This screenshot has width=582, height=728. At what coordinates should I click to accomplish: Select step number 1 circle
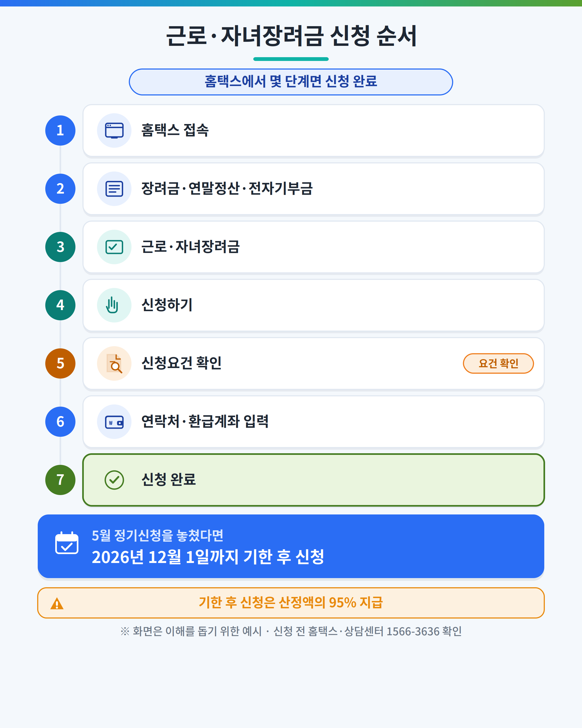60,130
